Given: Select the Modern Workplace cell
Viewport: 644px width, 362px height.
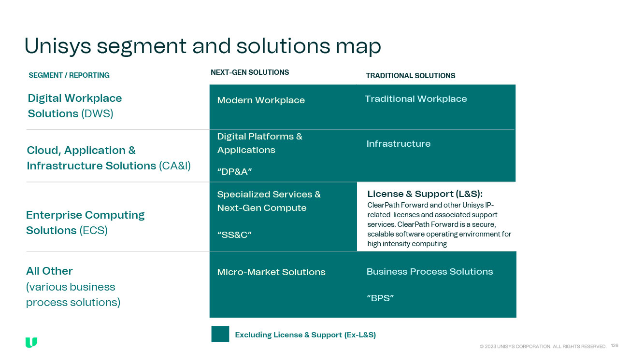Looking at the screenshot, I should pos(261,100).
